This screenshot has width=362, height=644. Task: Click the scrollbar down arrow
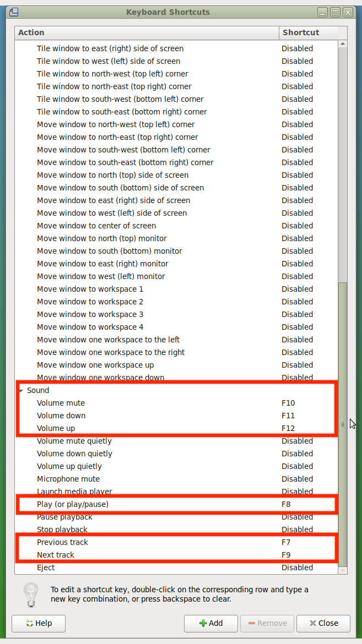point(343,570)
